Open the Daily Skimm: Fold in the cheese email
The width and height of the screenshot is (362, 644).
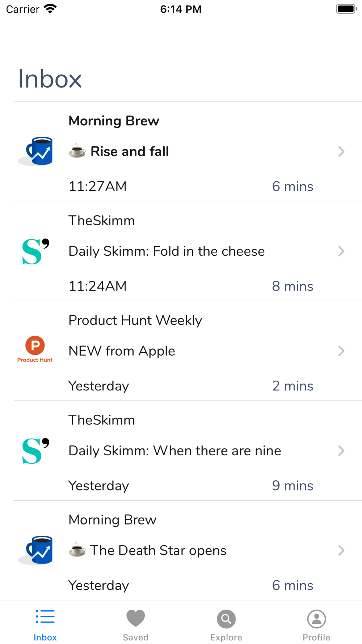[x=188, y=251]
